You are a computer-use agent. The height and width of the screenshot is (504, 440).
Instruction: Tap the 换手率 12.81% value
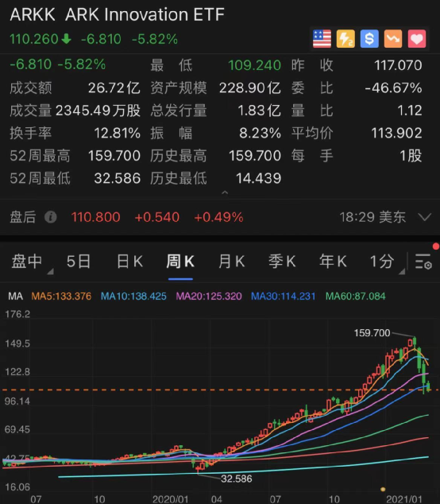[118, 133]
